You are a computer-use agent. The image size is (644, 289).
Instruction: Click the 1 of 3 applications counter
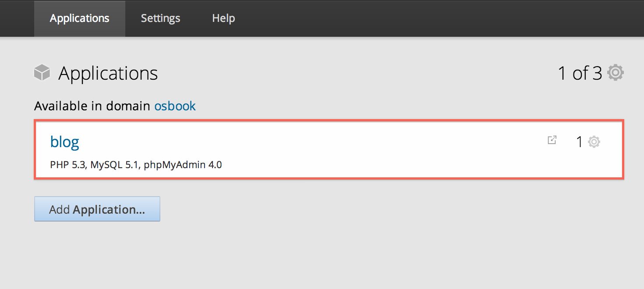580,73
